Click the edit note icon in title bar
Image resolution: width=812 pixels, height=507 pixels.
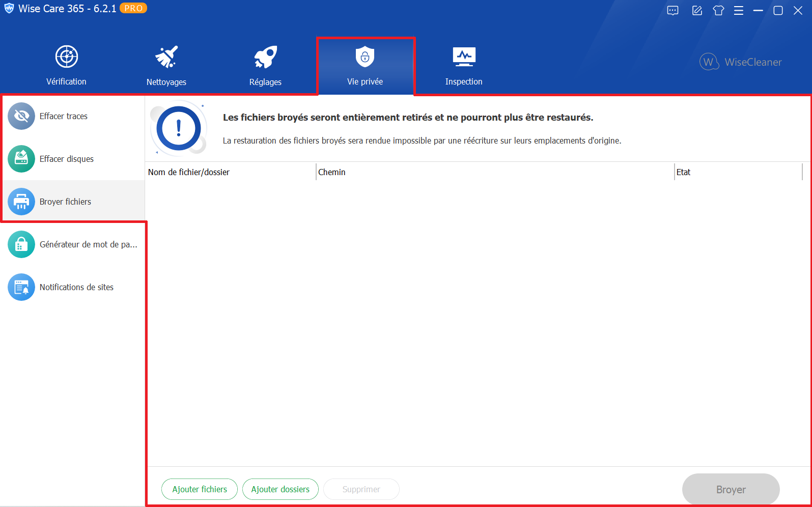[697, 11]
